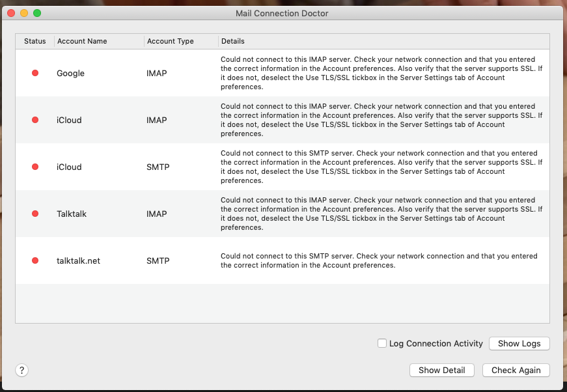567x392 pixels.
Task: Click the iCloud IMAP red status indicator
Action: (35, 120)
